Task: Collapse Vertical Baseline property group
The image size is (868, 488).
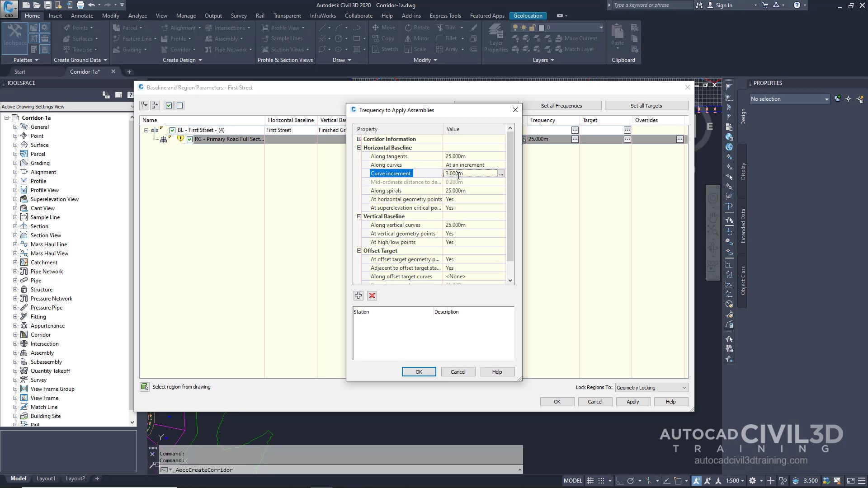Action: (x=359, y=216)
